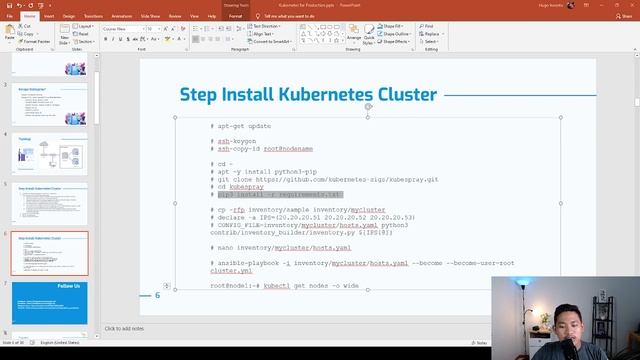Open the Format tab under Drawing Tools
640x360 pixels.
236,16
